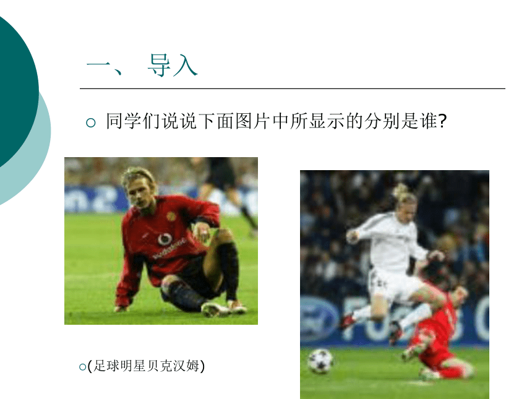Select the hollow bullet before 同学们

point(90,122)
